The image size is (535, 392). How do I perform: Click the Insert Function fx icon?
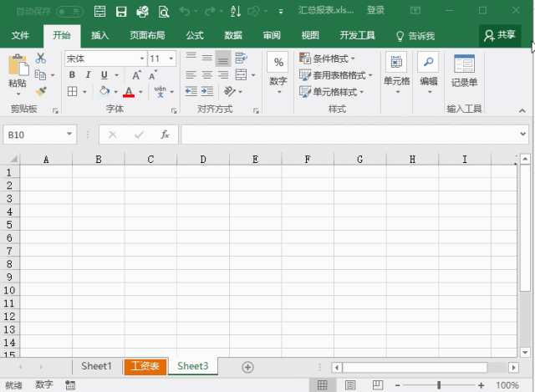pos(165,135)
